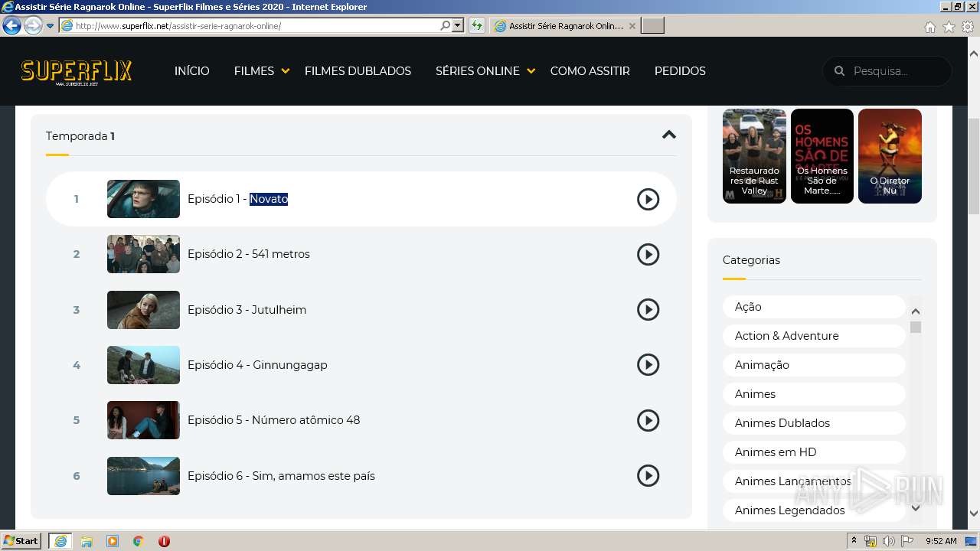
Task: Click the categories list scroll down arrow
Action: [915, 507]
